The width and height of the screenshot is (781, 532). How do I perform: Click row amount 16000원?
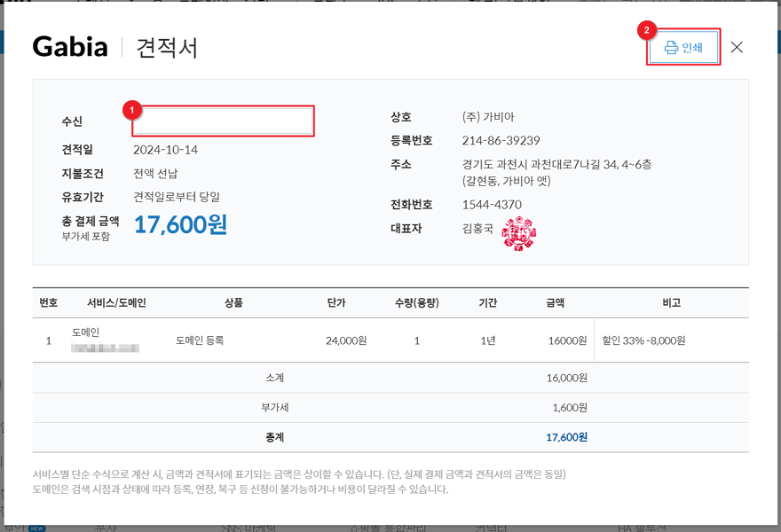tap(567, 340)
